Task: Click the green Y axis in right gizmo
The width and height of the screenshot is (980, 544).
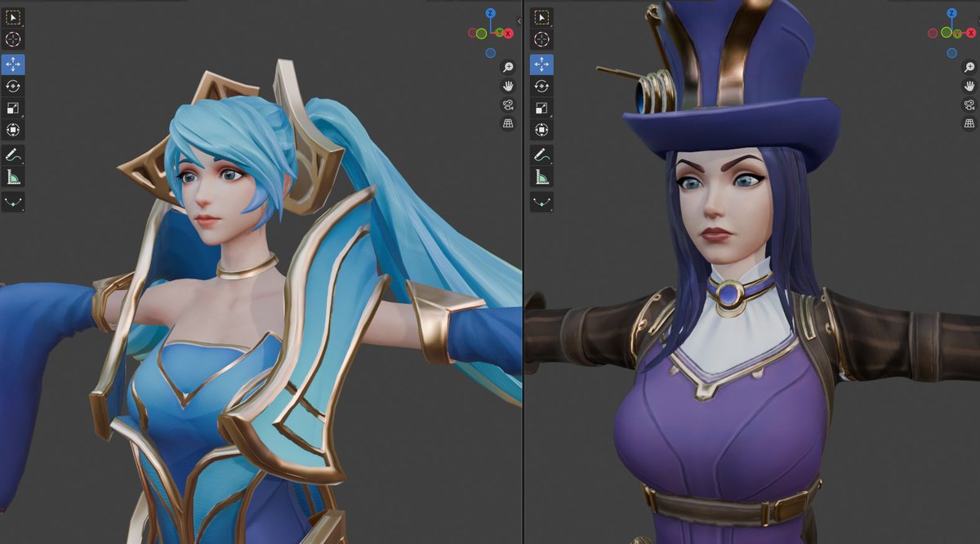Action: 957,33
